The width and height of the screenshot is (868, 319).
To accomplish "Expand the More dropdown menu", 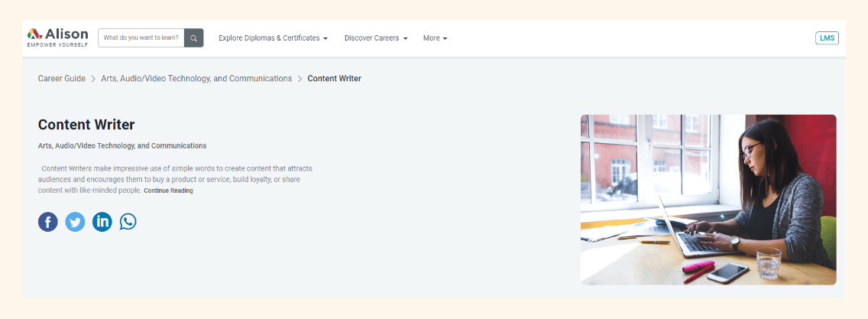I will click(x=435, y=38).
